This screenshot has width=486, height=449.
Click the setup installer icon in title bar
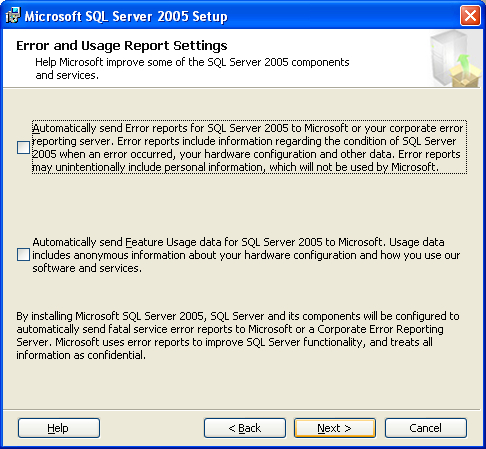pyautogui.click(x=13, y=15)
